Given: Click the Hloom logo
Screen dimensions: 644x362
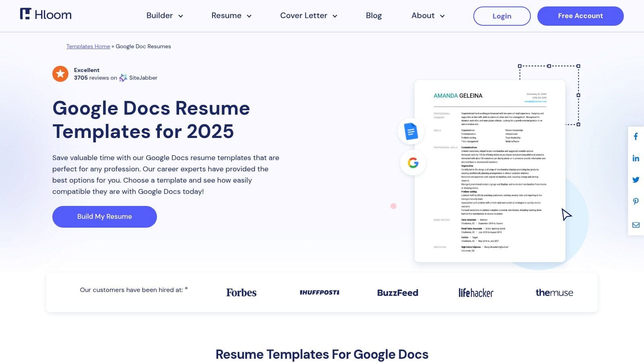Looking at the screenshot, I should click(x=45, y=14).
